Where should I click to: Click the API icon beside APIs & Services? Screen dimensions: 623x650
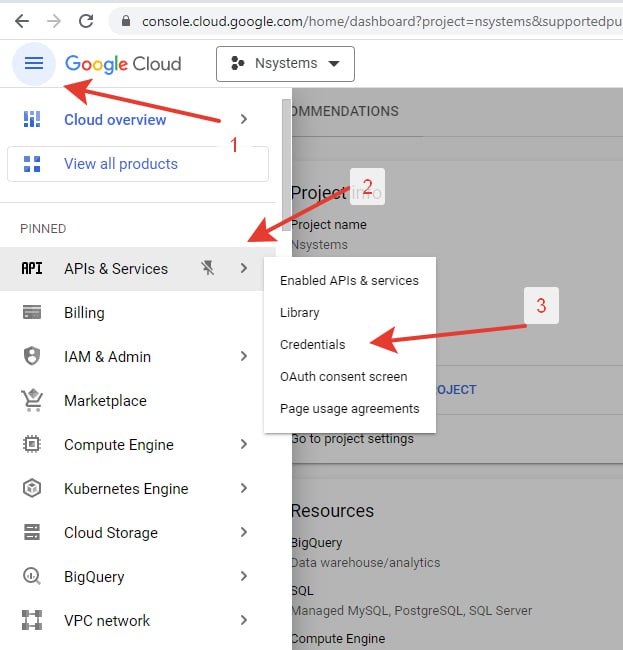point(32,268)
